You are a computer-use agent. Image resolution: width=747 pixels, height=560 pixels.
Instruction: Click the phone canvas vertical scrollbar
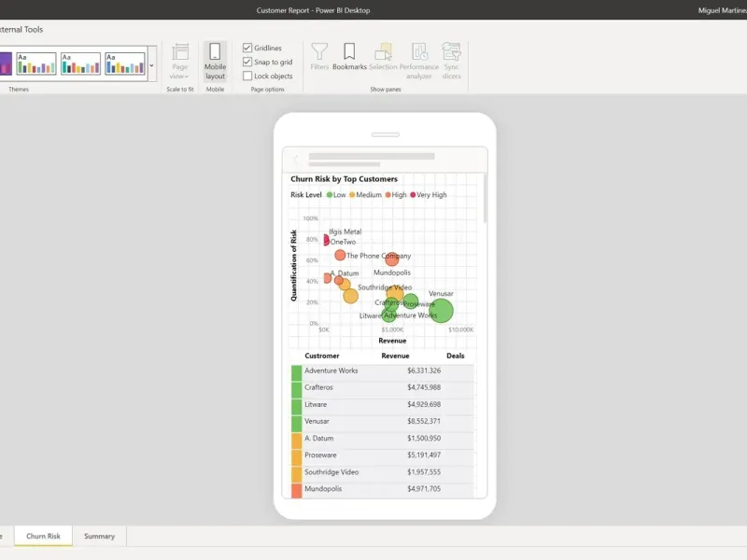pos(485,199)
